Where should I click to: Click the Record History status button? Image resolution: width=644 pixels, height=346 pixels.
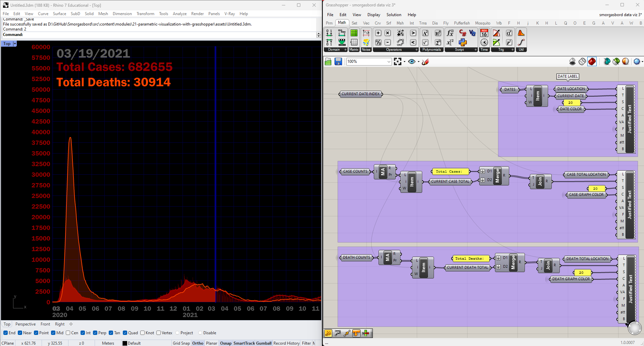[x=286, y=343]
